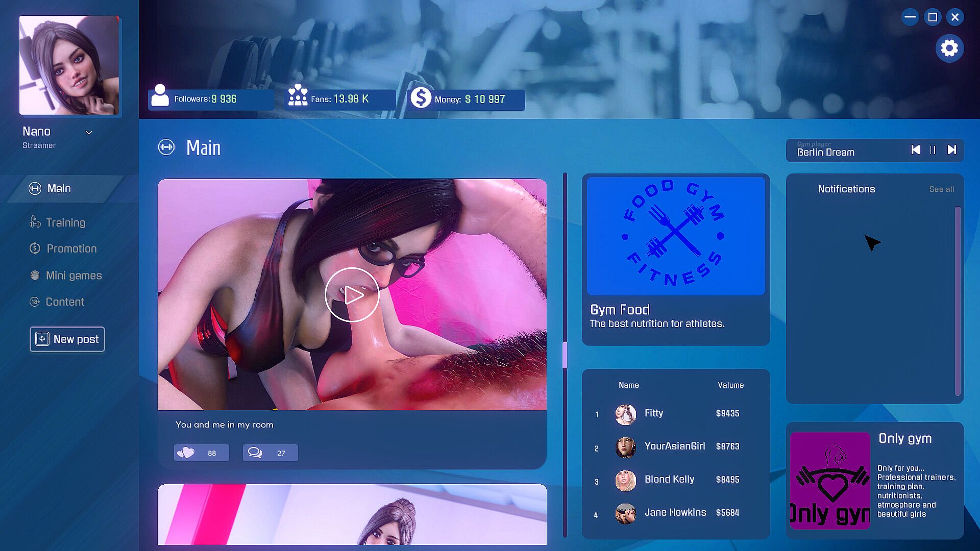Pause the Berlin Dream track
The height and width of the screenshot is (551, 980).
933,150
